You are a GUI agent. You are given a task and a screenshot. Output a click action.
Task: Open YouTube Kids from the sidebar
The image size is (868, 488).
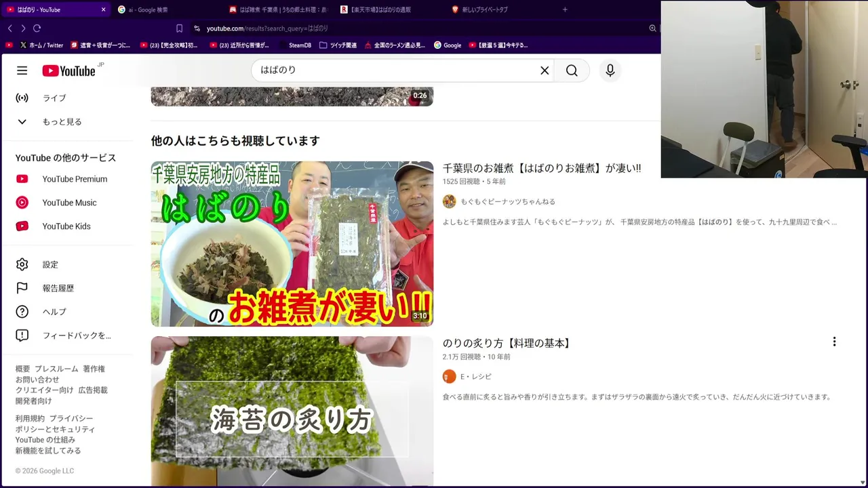click(x=67, y=226)
